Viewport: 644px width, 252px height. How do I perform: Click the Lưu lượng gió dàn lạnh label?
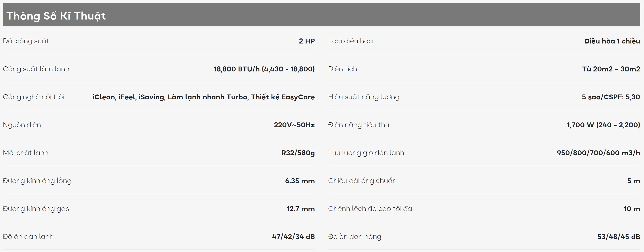click(x=366, y=153)
